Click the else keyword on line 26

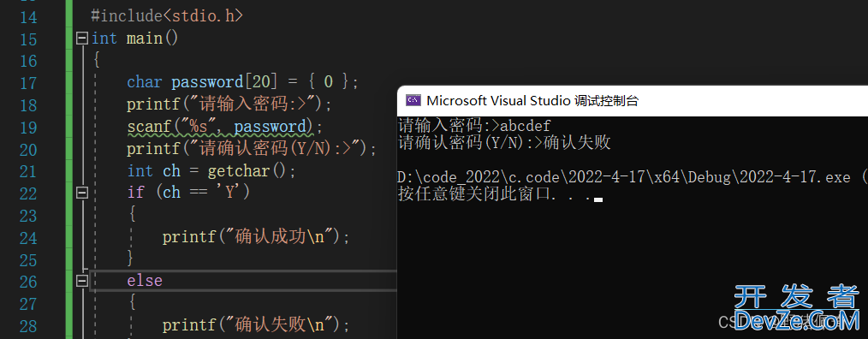point(145,280)
